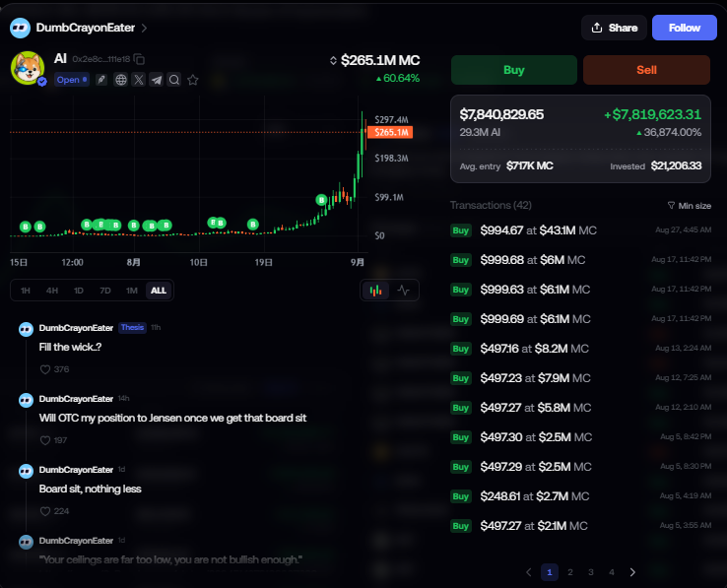
Task: Click the Transactions (42) heading
Action: point(491,205)
